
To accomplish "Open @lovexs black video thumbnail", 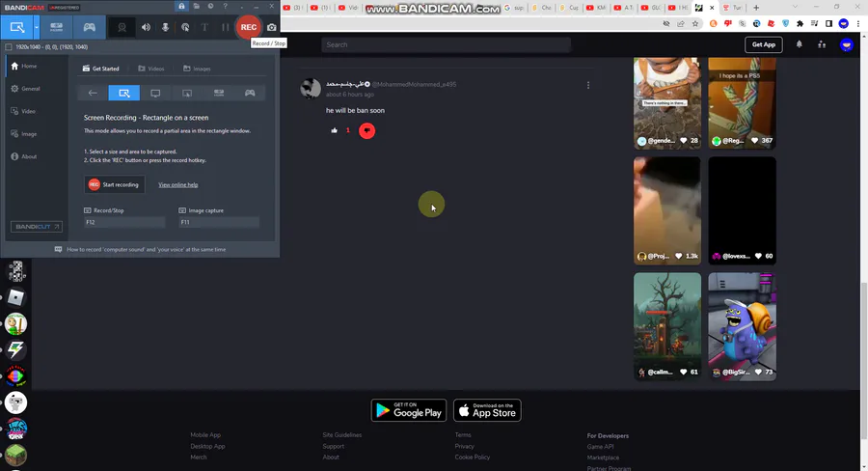I will 742,210.
